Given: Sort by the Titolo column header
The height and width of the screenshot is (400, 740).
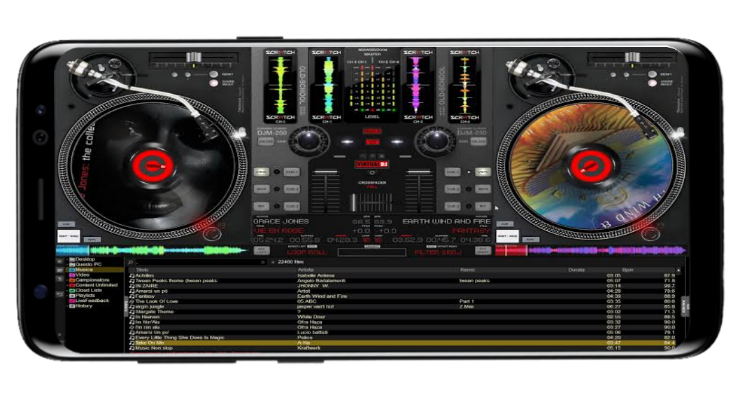Looking at the screenshot, I should [x=143, y=270].
